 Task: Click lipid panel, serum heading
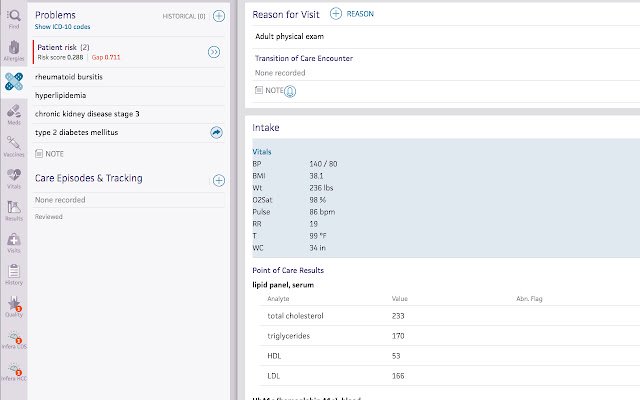(x=283, y=285)
